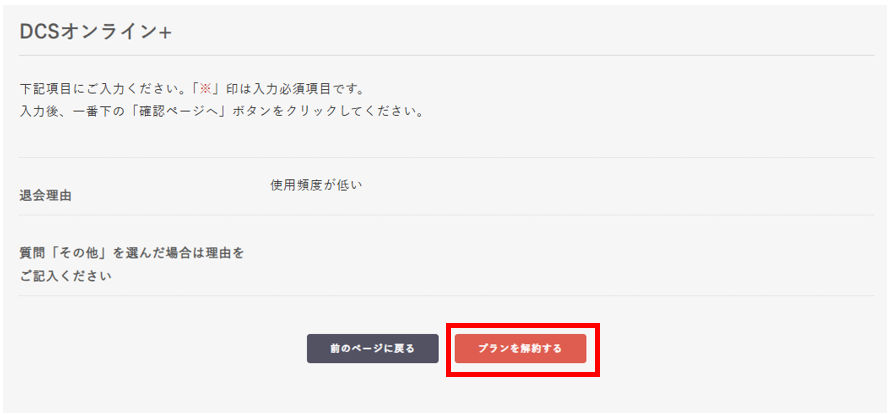Click the divider line below ご記入ください row
Screen dimensions: 888x414
coord(446,296)
